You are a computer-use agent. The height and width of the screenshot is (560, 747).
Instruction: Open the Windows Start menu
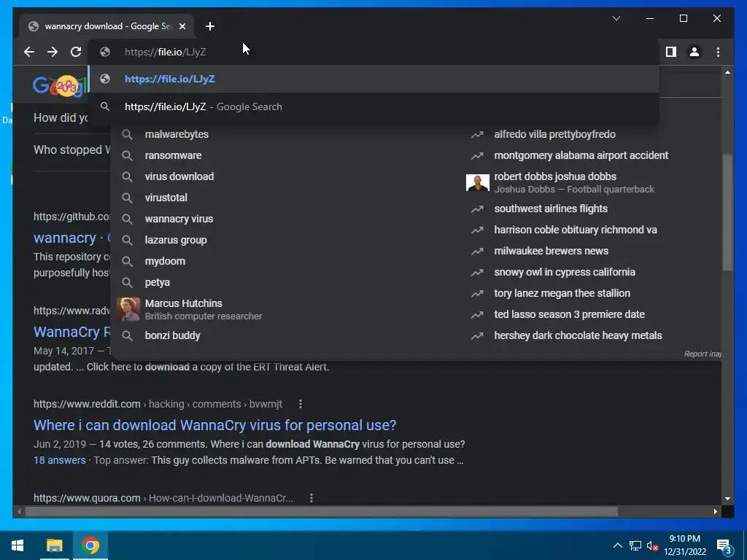click(x=18, y=545)
